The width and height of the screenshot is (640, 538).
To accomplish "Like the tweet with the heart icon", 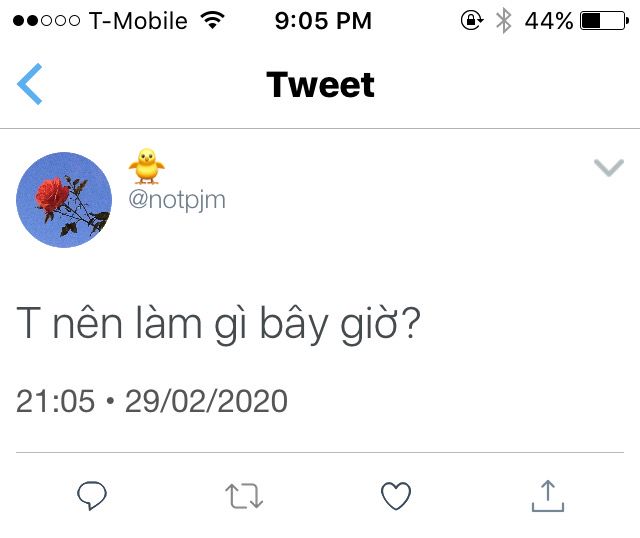I will pyautogui.click(x=396, y=496).
